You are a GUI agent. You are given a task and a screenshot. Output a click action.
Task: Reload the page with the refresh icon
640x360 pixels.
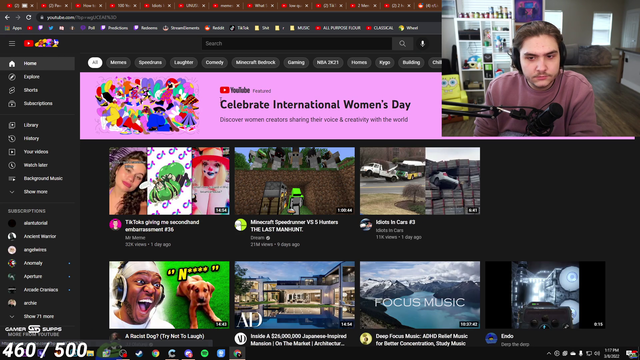coord(29,18)
